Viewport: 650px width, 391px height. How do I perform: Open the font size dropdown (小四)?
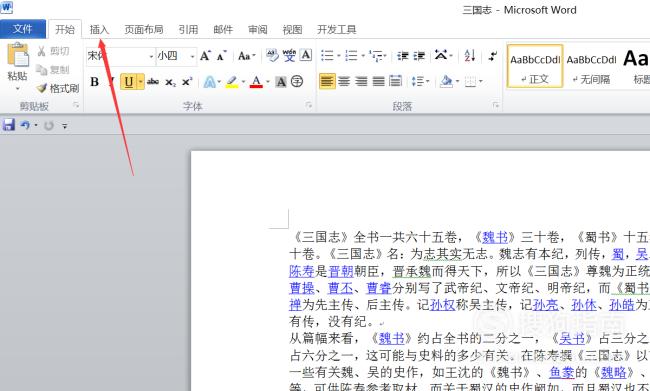(x=193, y=56)
